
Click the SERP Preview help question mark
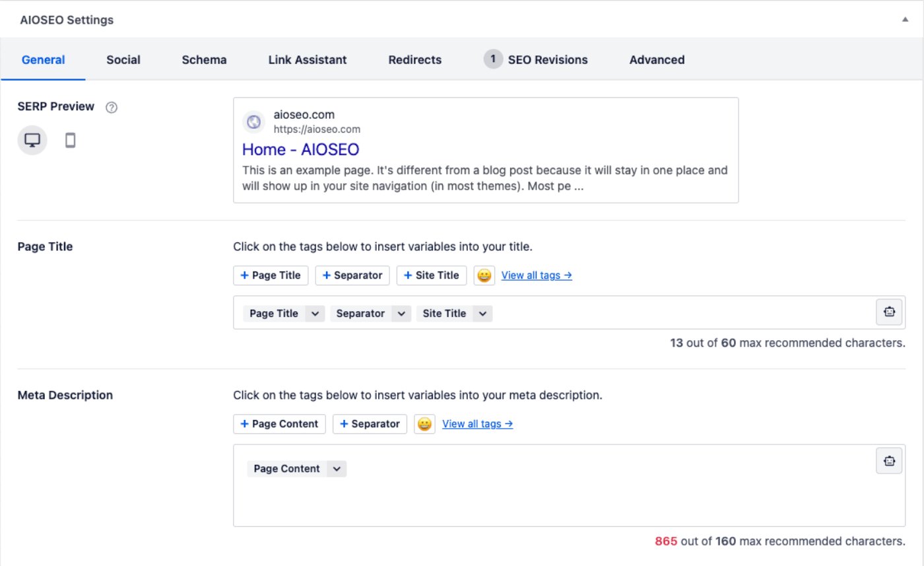112,107
